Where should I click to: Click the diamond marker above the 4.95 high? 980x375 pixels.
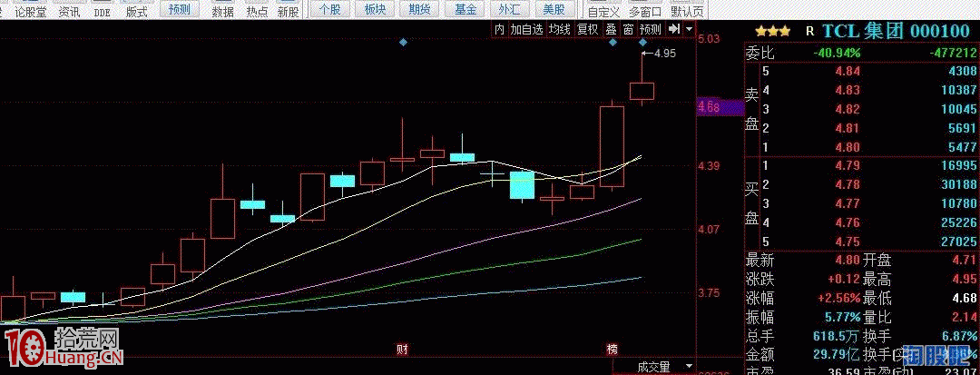point(642,42)
